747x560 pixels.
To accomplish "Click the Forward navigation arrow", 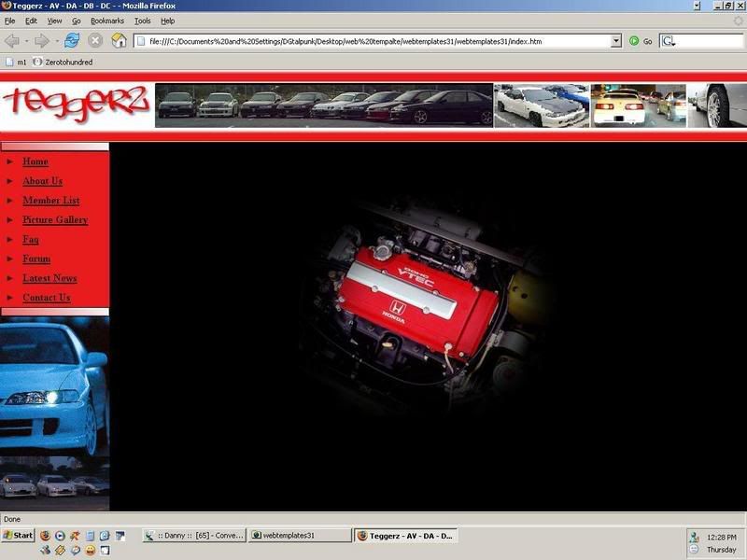I will click(42, 41).
